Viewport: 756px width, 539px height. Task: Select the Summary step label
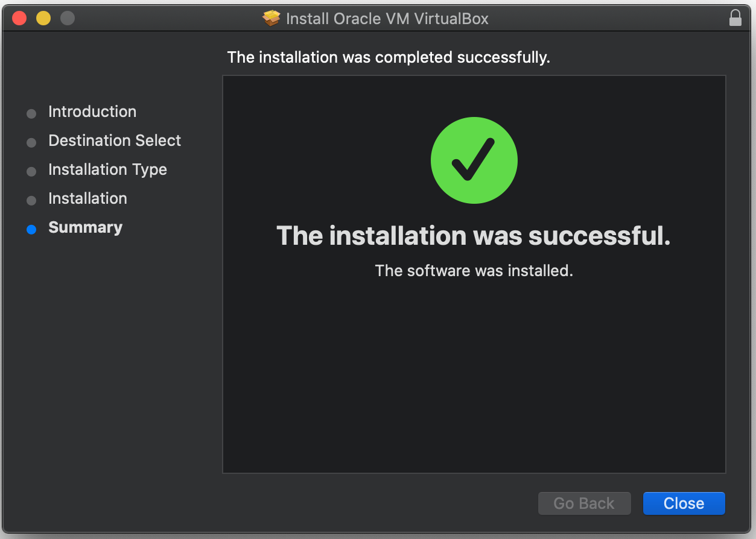click(85, 227)
